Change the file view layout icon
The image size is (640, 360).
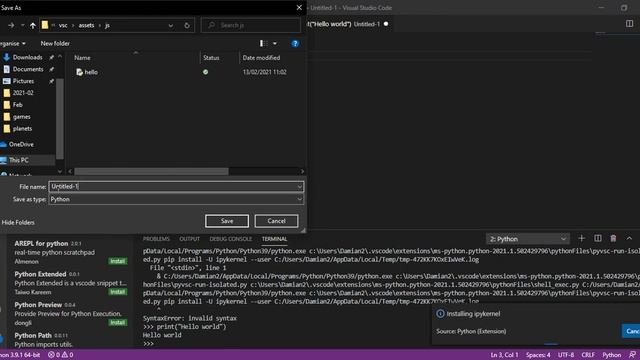click(x=263, y=43)
